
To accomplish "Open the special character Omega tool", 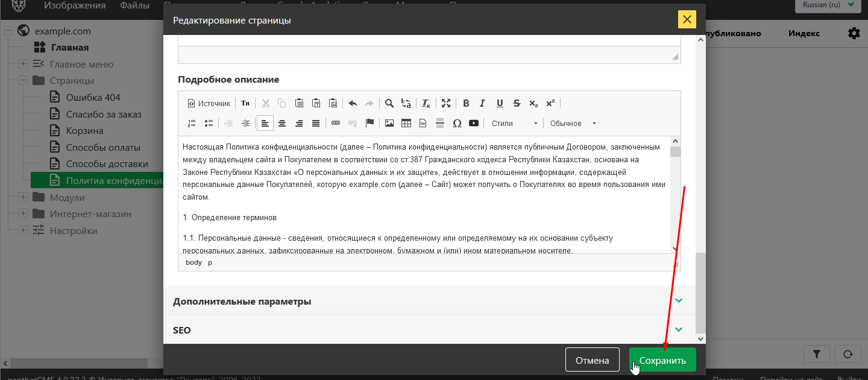I will [457, 123].
